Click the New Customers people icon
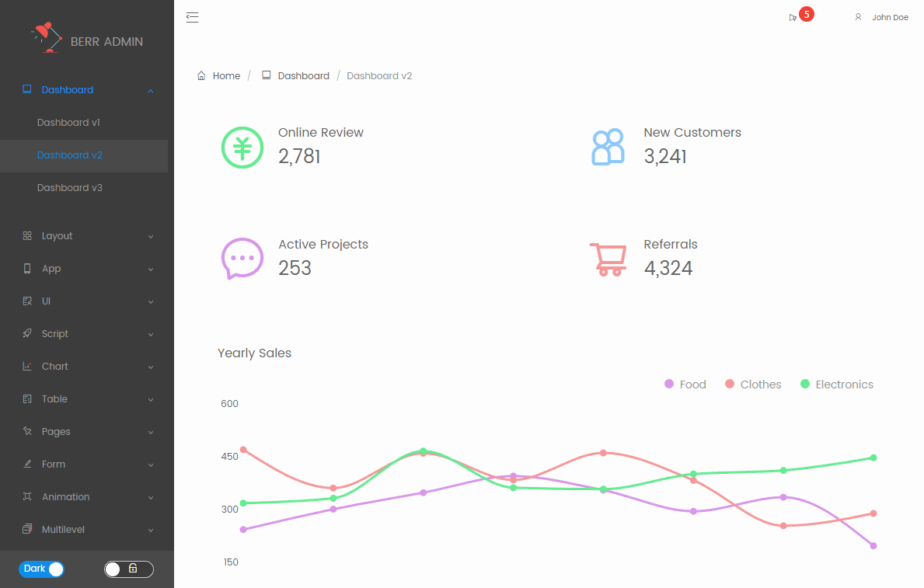The width and height of the screenshot is (924, 588). pyautogui.click(x=608, y=146)
